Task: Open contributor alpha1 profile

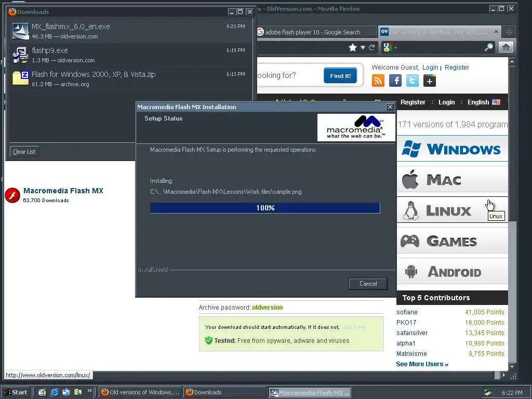Action: (x=406, y=343)
